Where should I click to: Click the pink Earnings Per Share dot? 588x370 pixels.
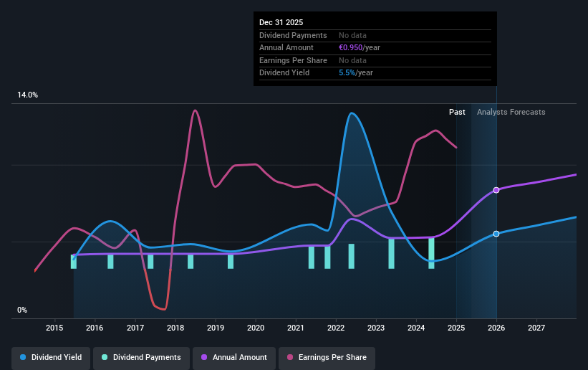click(290, 357)
